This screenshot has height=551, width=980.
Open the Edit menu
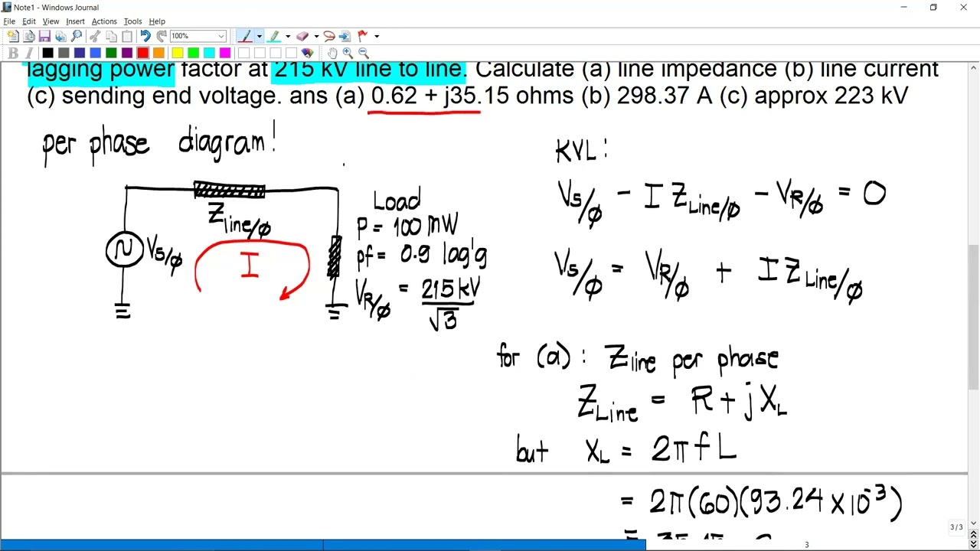tap(29, 21)
